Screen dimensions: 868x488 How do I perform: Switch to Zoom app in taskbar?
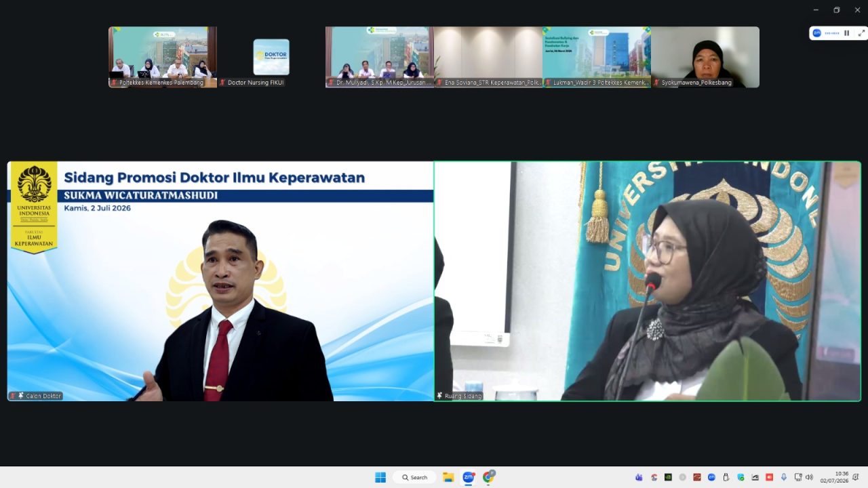coord(469,477)
